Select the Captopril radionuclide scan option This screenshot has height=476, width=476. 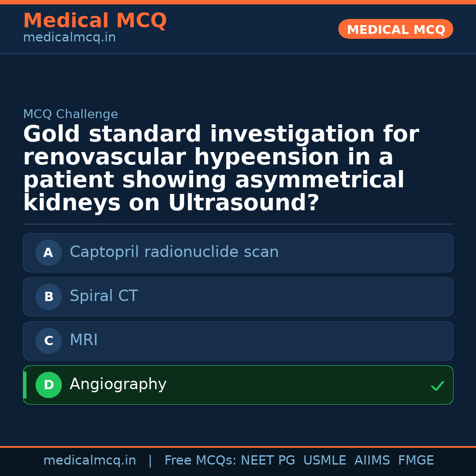tap(174, 252)
